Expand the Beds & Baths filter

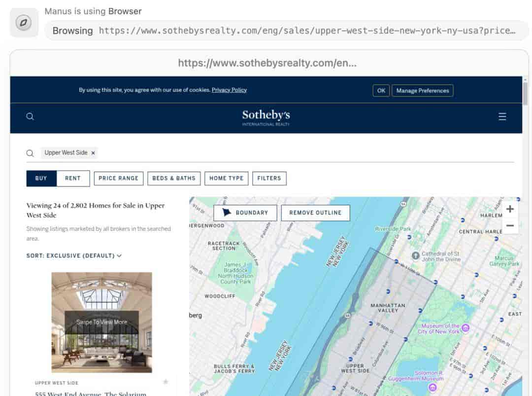[x=174, y=179]
